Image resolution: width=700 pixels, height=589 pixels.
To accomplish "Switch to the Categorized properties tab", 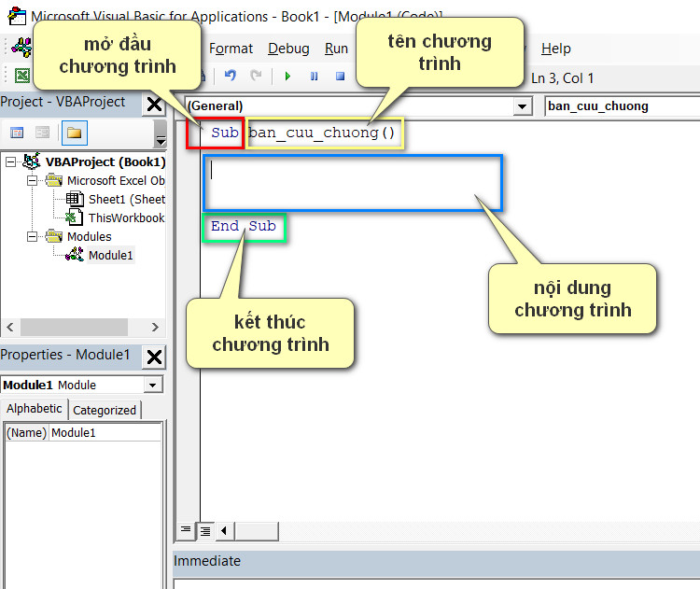I will click(x=105, y=410).
